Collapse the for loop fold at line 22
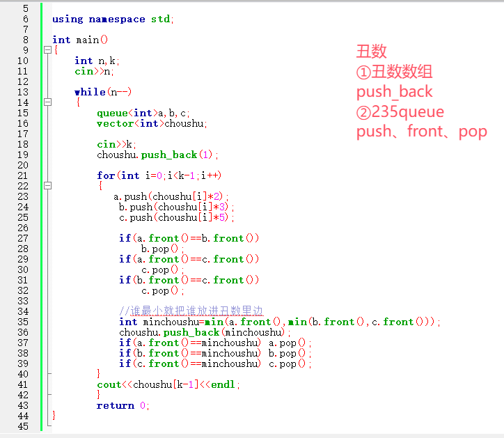This screenshot has height=438, width=504. [x=47, y=185]
